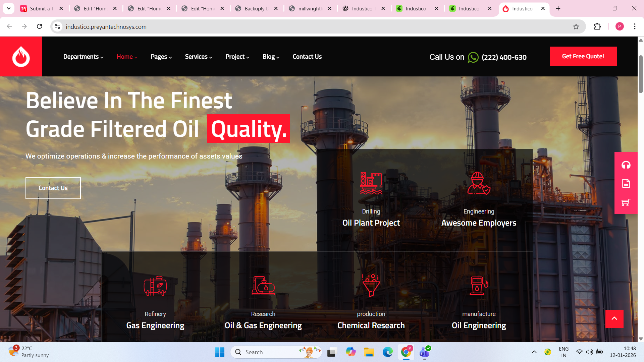Open the Project dropdown menu

[237, 57]
